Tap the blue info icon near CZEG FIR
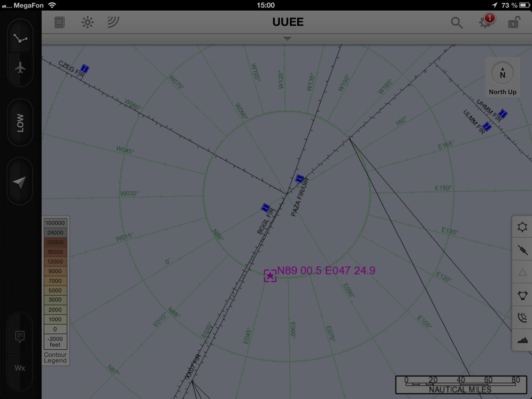Screen dimensions: 532x399 [84, 69]
